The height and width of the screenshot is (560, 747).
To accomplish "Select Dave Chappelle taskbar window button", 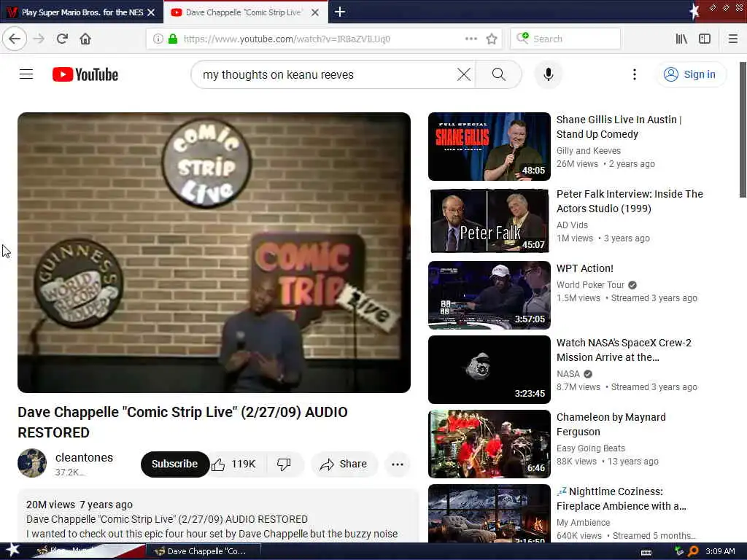I will click(203, 551).
